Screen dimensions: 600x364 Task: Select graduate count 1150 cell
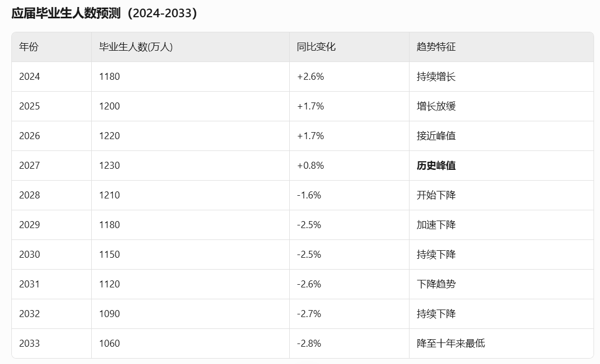coord(110,255)
